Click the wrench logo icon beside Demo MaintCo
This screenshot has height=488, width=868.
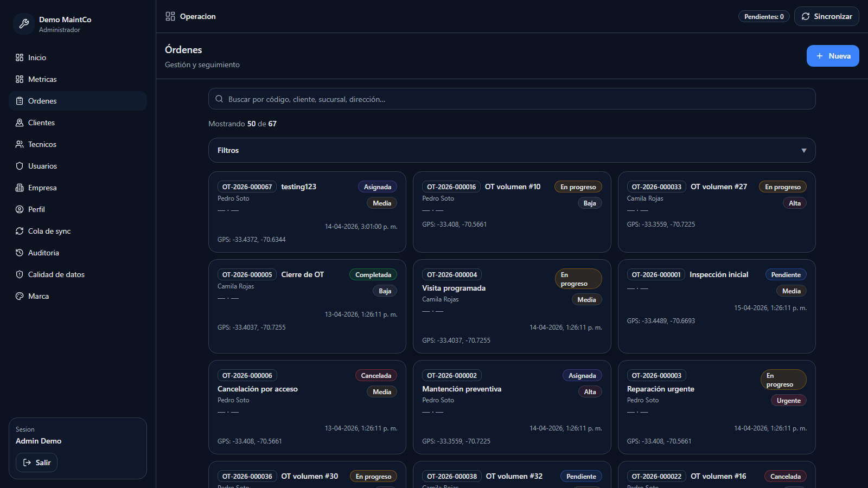pos(24,24)
